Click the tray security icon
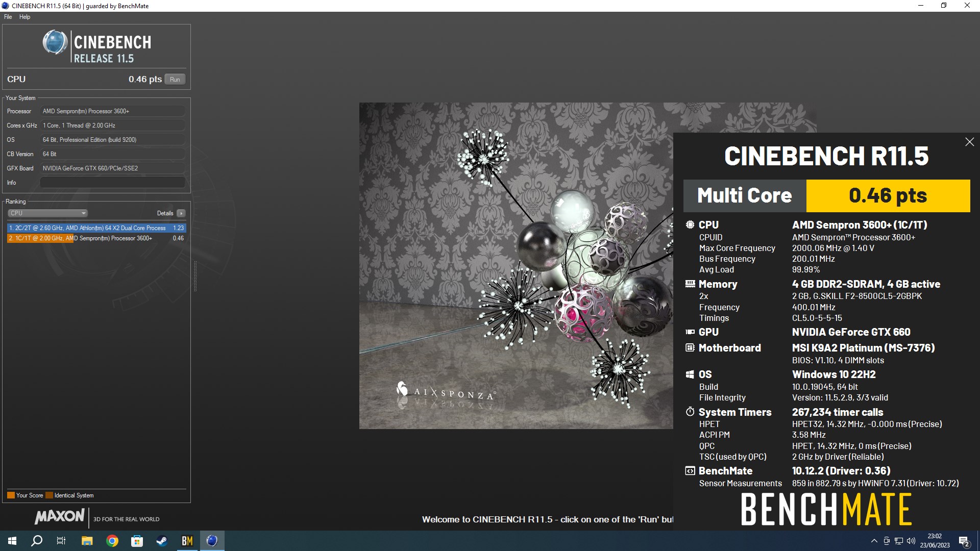 click(887, 541)
